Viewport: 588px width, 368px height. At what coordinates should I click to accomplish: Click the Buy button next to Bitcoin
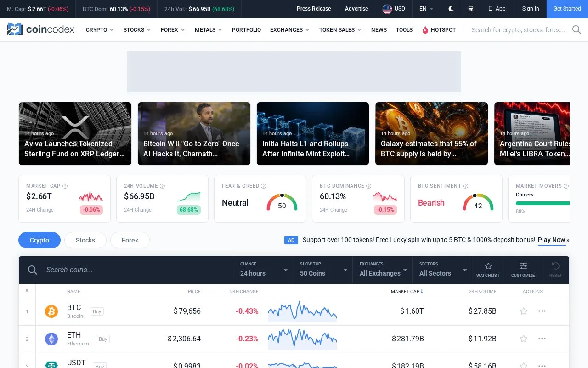pyautogui.click(x=97, y=311)
